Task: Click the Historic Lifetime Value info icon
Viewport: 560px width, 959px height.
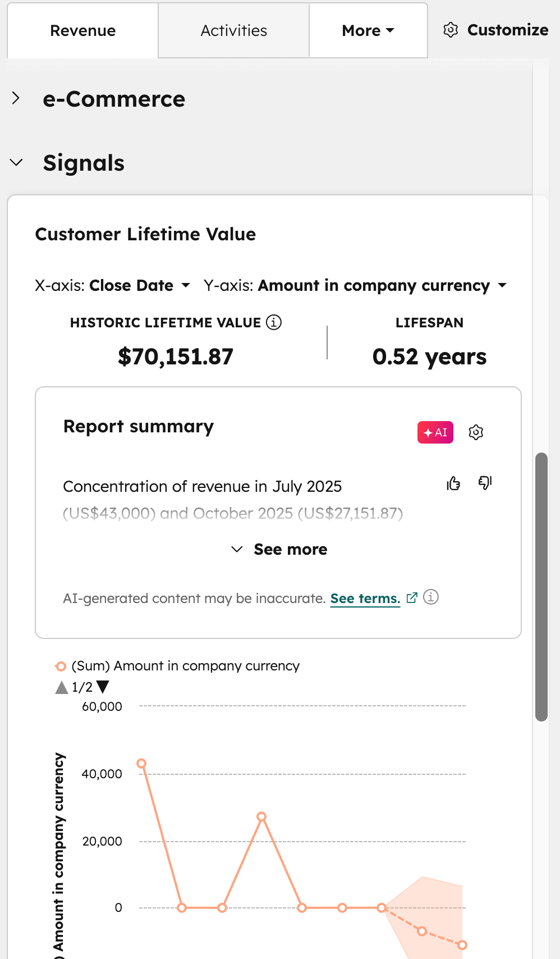Action: (x=273, y=322)
